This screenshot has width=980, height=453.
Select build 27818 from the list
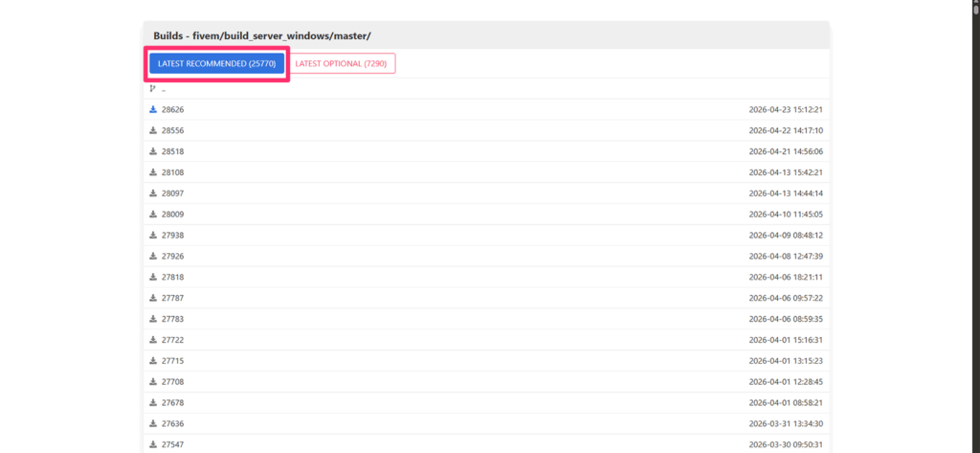[172, 277]
